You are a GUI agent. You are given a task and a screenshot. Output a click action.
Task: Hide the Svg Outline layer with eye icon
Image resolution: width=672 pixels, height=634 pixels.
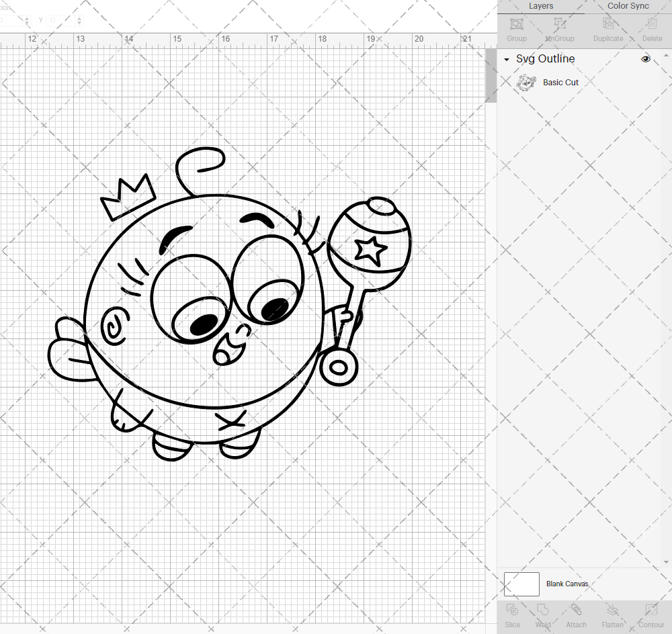coord(645,59)
